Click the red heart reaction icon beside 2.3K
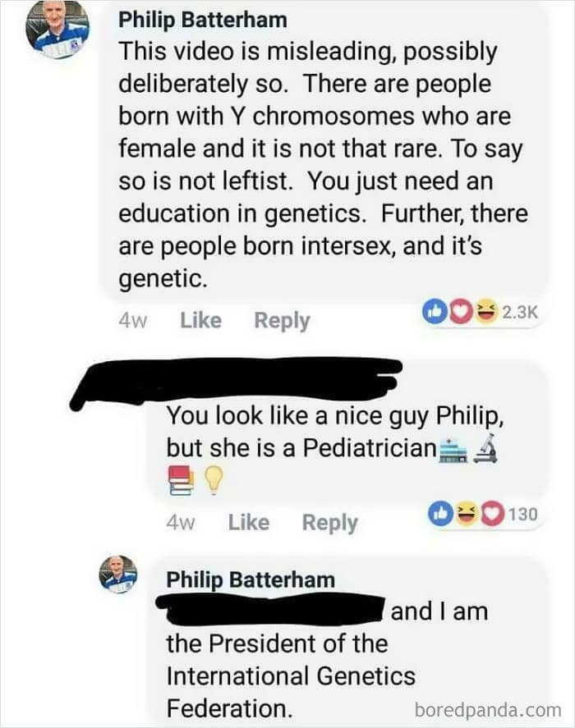Image resolution: width=575 pixels, height=728 pixels. click(x=451, y=314)
